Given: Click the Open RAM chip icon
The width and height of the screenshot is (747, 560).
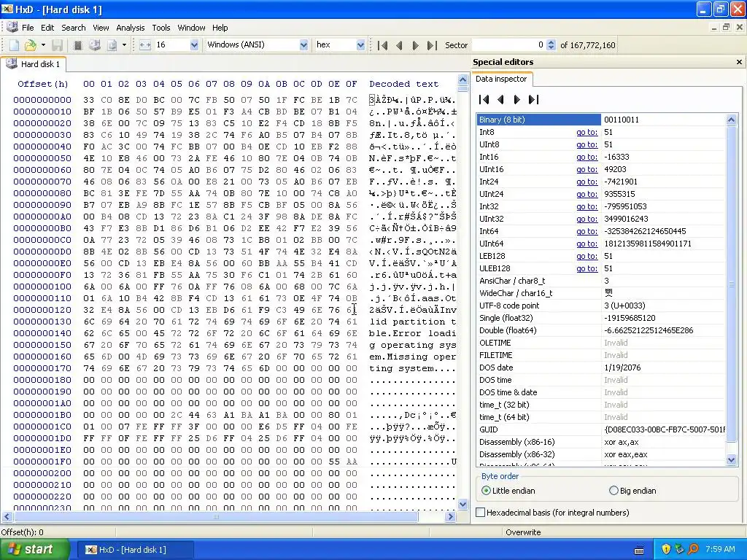Looking at the screenshot, I should tap(77, 45).
